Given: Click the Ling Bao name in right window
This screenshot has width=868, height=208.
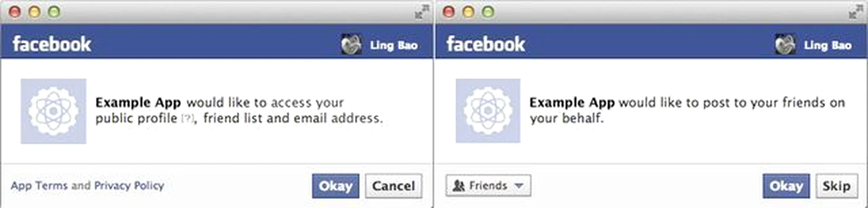Looking at the screenshot, I should (x=828, y=45).
